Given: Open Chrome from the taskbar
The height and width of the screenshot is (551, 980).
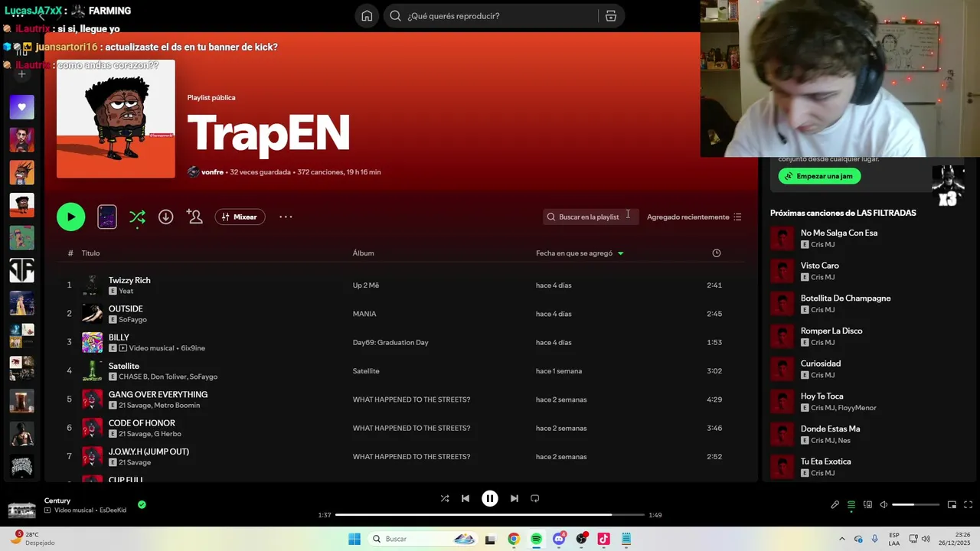Looking at the screenshot, I should (514, 539).
